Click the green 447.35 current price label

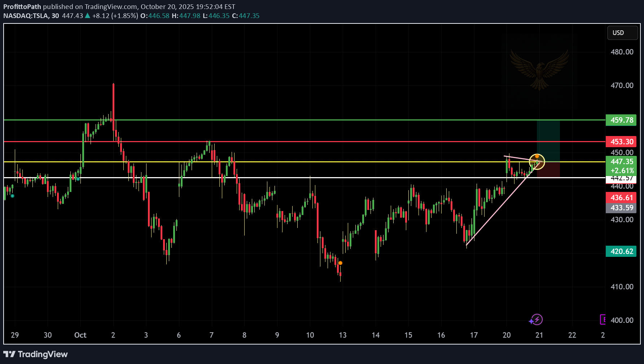tap(621, 162)
